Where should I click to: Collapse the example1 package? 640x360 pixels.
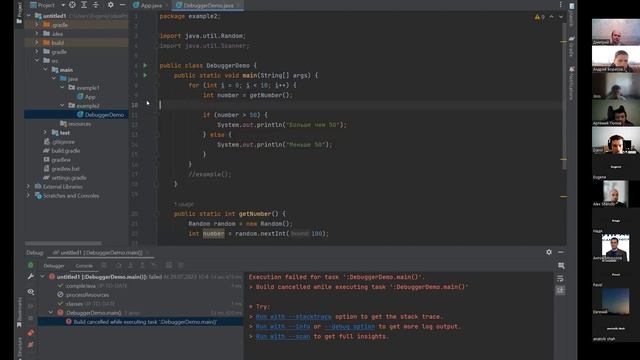click(62, 88)
